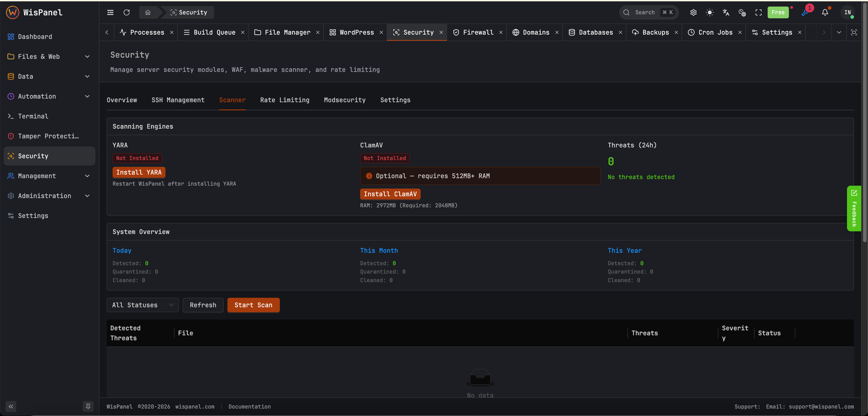Click the globe chat icon in header
The width and height of the screenshot is (868, 416).
point(742,12)
